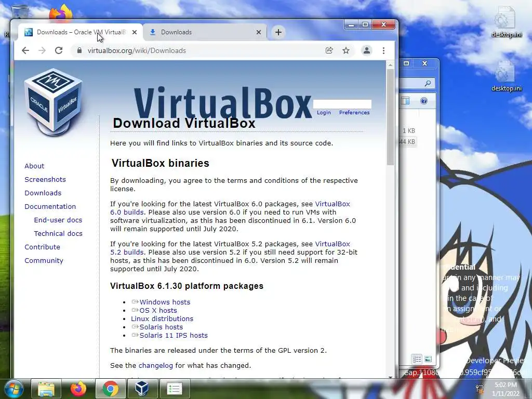532x399 pixels.
Task: Select the top desktop.ini desktop icon
Action: 506,22
